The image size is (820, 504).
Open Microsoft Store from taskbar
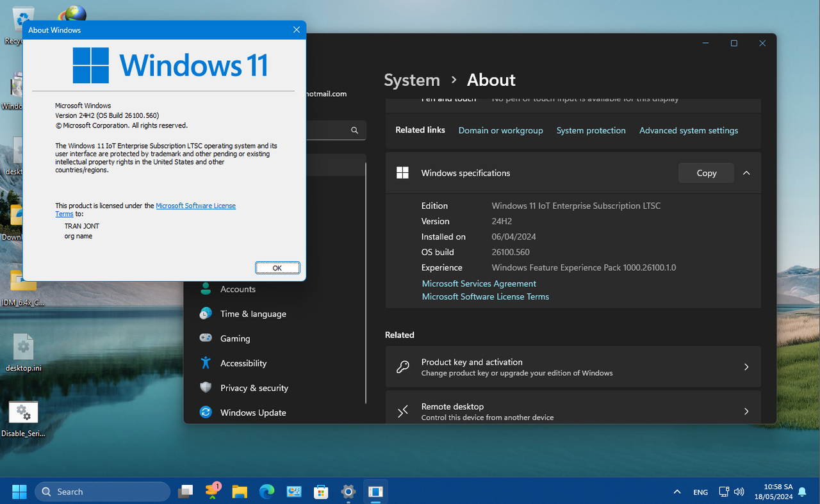pyautogui.click(x=321, y=492)
